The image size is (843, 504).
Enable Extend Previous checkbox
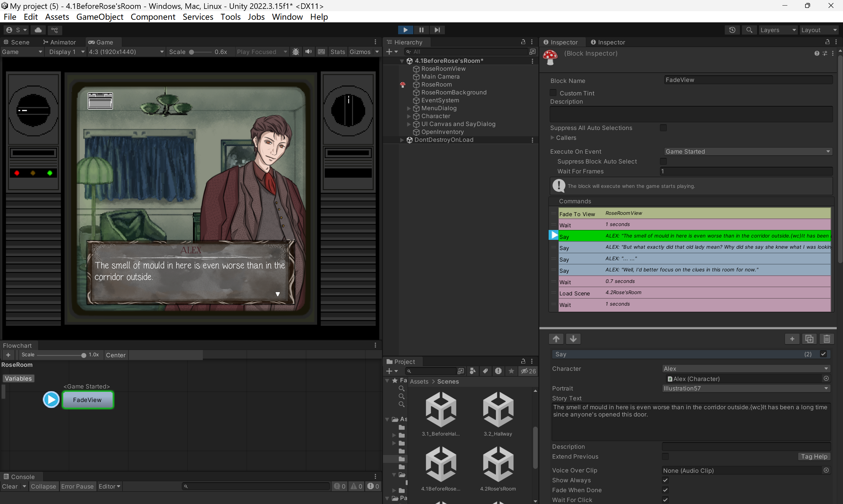[x=665, y=456]
